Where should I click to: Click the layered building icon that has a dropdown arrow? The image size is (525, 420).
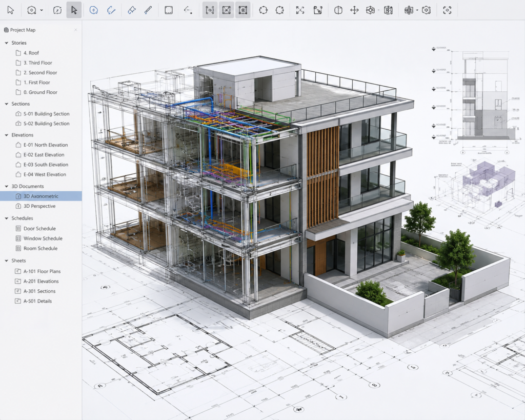coord(409,10)
